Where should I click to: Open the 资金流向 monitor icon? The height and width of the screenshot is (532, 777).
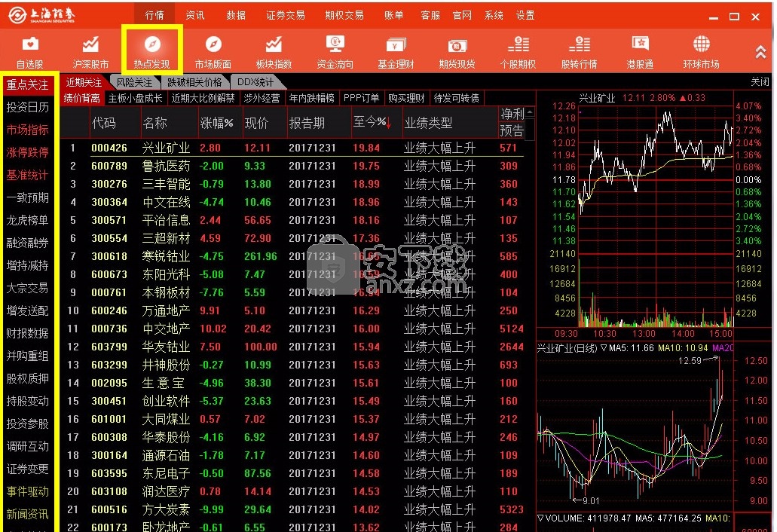click(335, 51)
